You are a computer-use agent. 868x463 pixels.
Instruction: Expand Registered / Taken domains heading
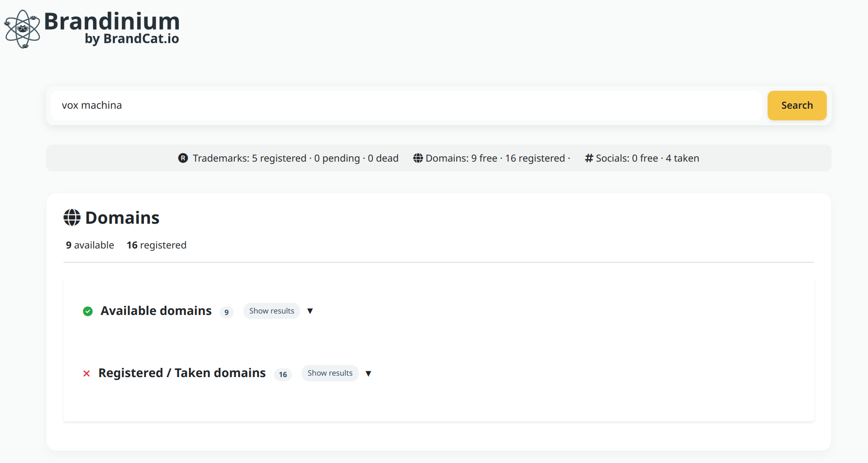pos(182,373)
